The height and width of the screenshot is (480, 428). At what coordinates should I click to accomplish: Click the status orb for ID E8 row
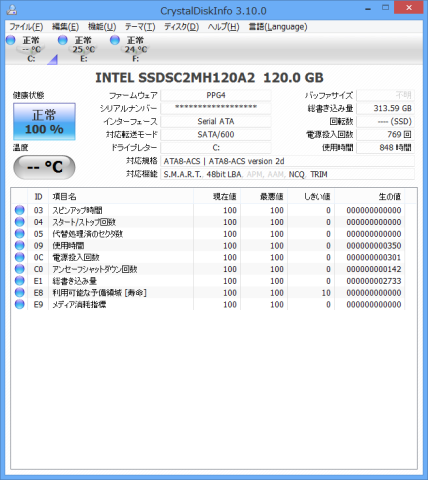20,292
